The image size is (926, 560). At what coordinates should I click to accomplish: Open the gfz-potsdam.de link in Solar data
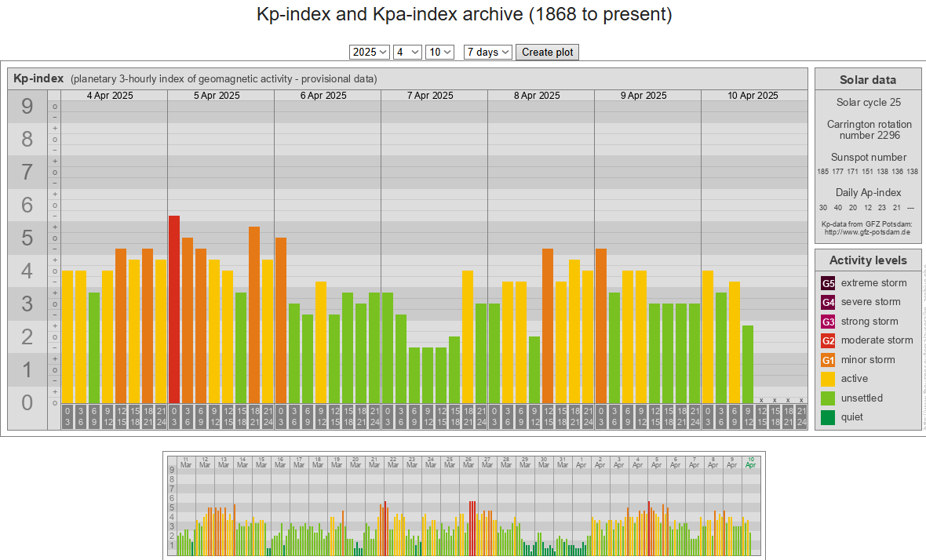click(867, 232)
